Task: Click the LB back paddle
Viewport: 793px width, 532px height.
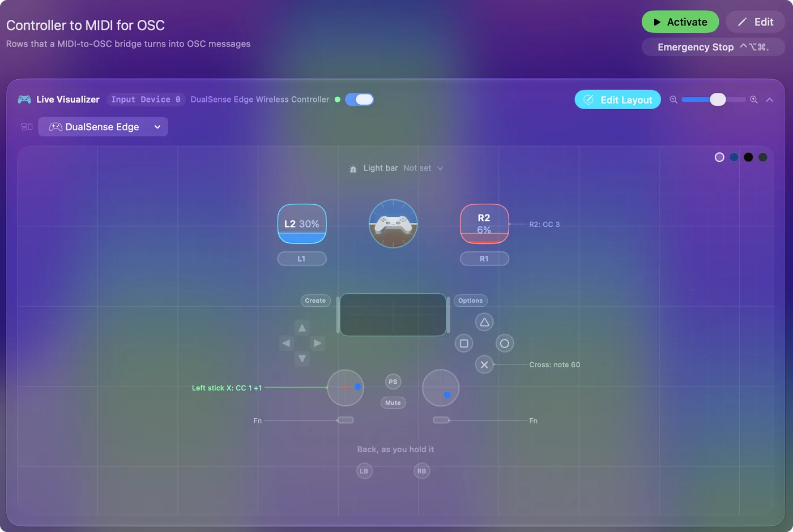Action: point(364,471)
